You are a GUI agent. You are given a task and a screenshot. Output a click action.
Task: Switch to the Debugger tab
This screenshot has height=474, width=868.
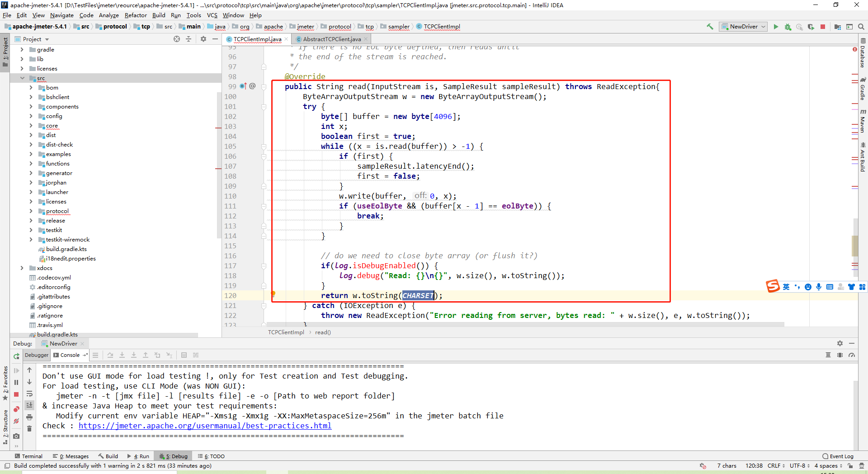[37, 355]
